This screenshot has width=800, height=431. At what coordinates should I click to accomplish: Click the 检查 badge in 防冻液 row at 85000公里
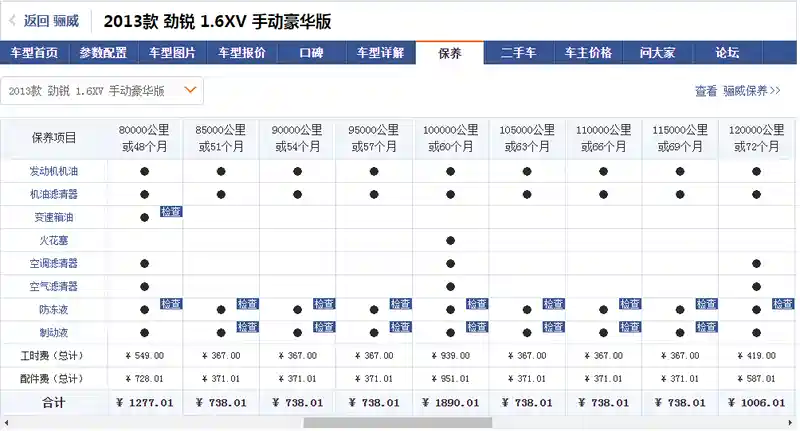[247, 304]
